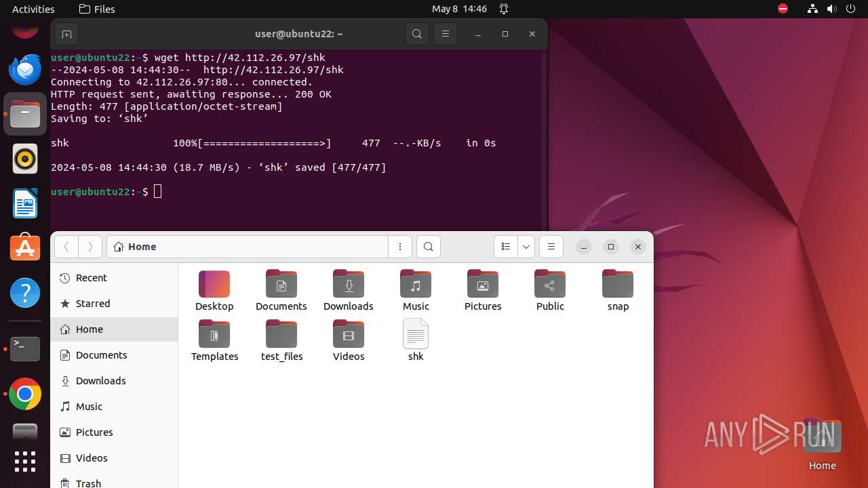This screenshot has height=488, width=868.
Task: Select Downloads in the Files sidebar
Action: 114,381
